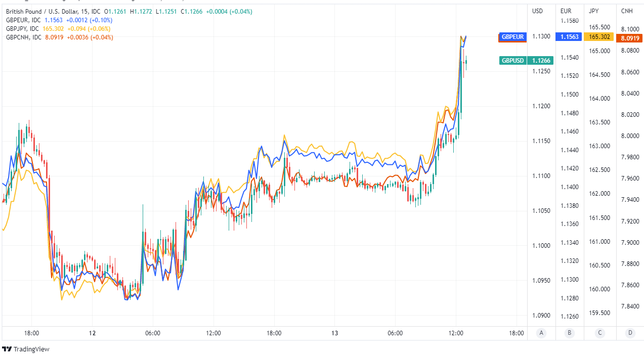Click the TradingView logo
644x355 pixels.
point(26,349)
